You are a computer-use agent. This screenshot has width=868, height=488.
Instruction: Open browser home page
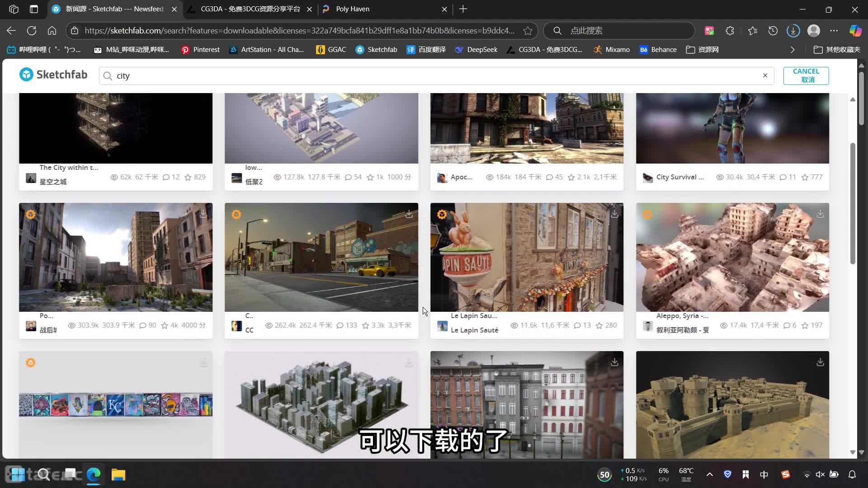(52, 31)
